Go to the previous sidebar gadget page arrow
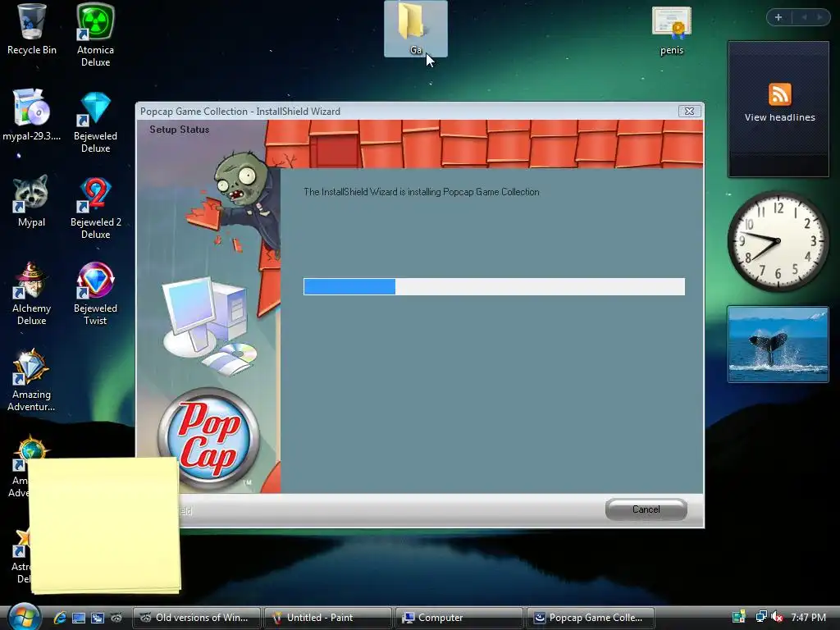 coord(804,17)
